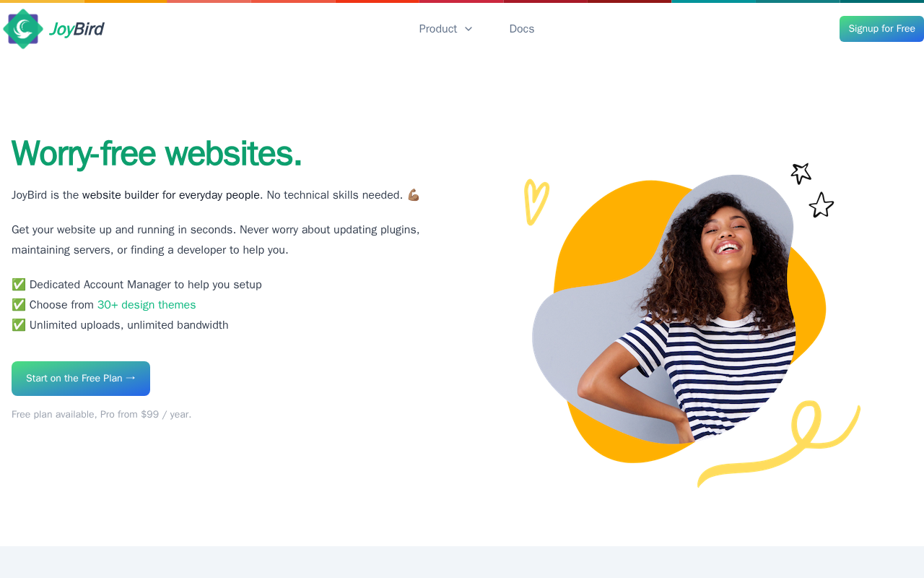Click the yellow heart doodle icon

tap(536, 202)
